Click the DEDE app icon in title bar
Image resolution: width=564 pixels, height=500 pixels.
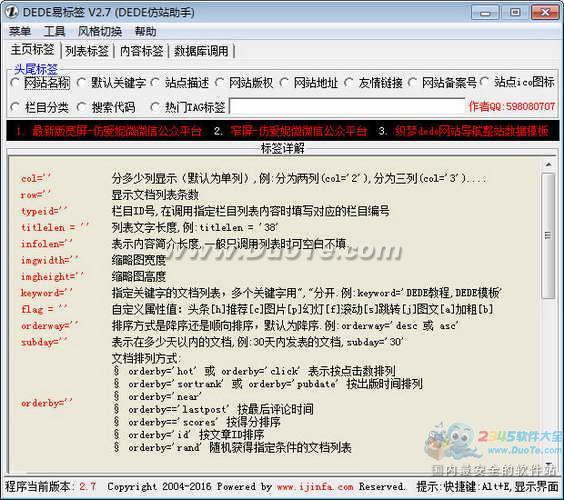(x=11, y=12)
